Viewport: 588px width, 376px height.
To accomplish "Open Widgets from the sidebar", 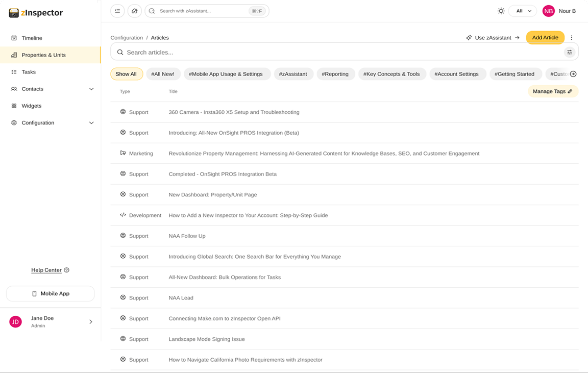I will [x=50, y=106].
